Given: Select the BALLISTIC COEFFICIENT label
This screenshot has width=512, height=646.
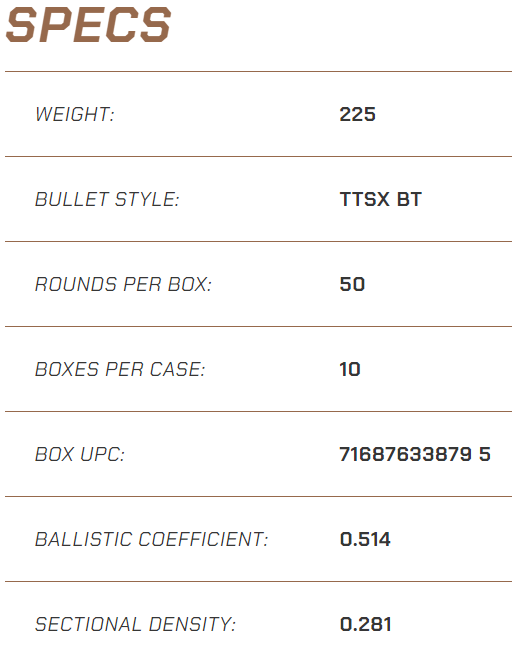Looking at the screenshot, I should click(152, 539).
